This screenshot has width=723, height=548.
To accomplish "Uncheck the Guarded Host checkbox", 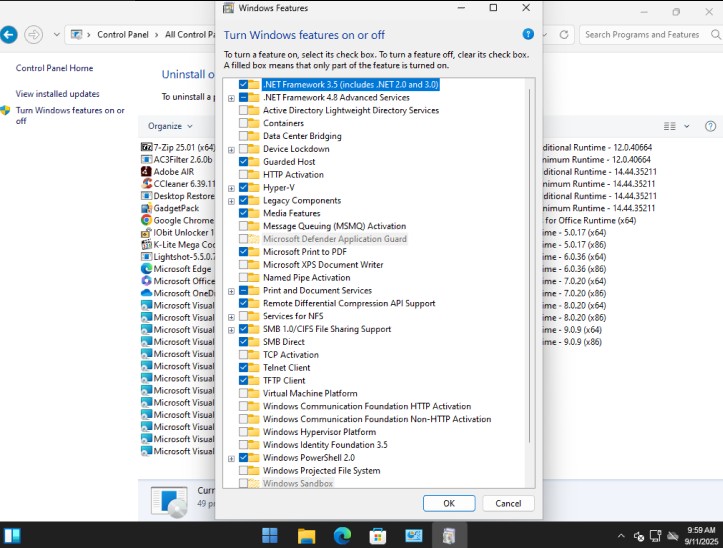I will (x=243, y=161).
